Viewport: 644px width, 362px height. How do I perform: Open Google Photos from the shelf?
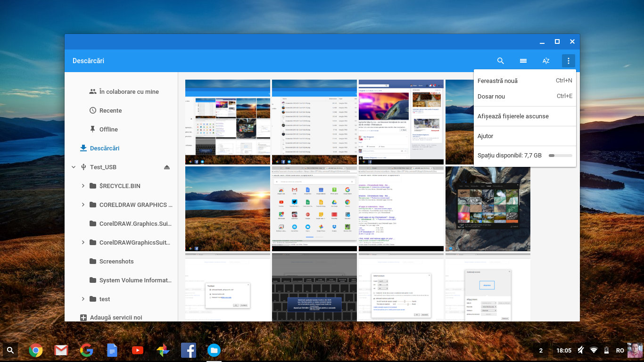point(163,350)
